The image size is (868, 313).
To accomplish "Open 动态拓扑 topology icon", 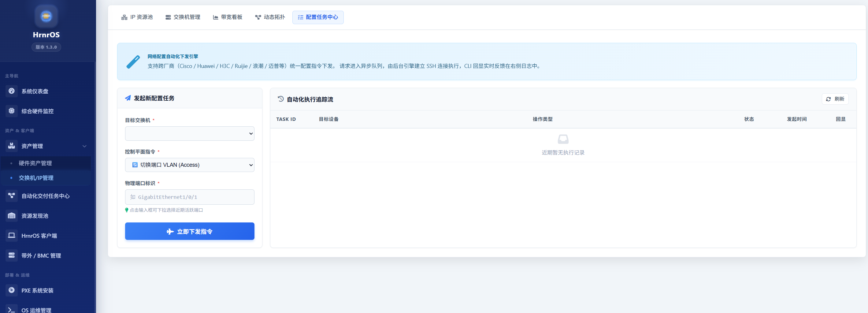I will click(x=258, y=17).
